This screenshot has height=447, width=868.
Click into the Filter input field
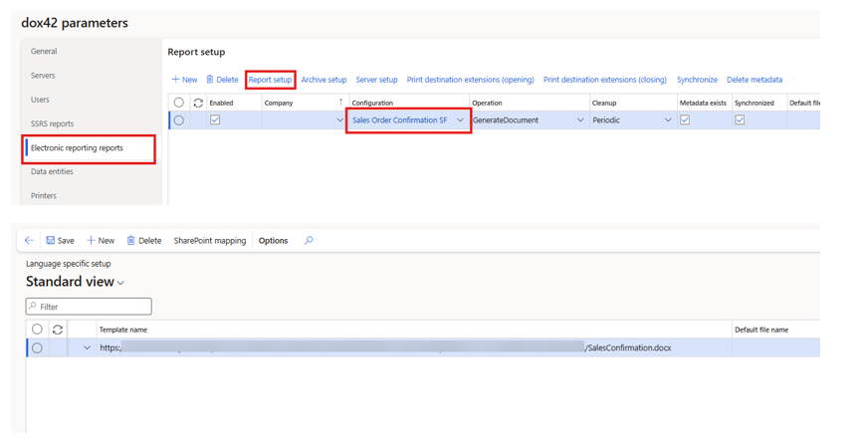[89, 307]
